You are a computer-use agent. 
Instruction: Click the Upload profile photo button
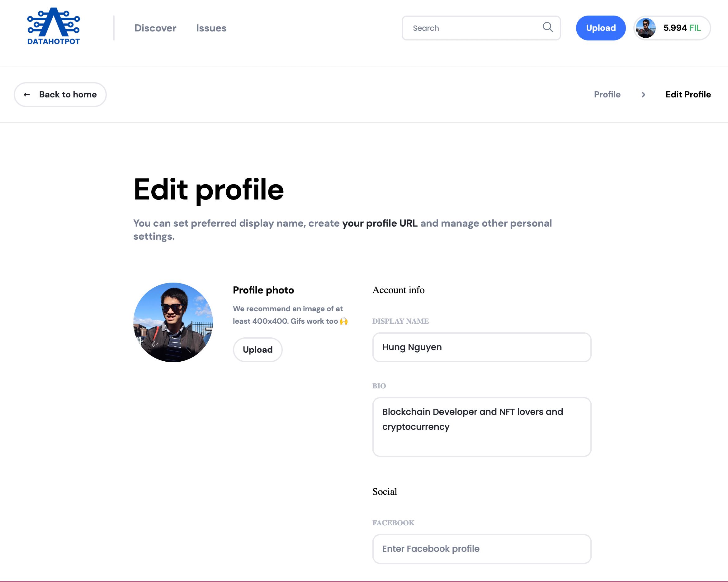pyautogui.click(x=258, y=350)
